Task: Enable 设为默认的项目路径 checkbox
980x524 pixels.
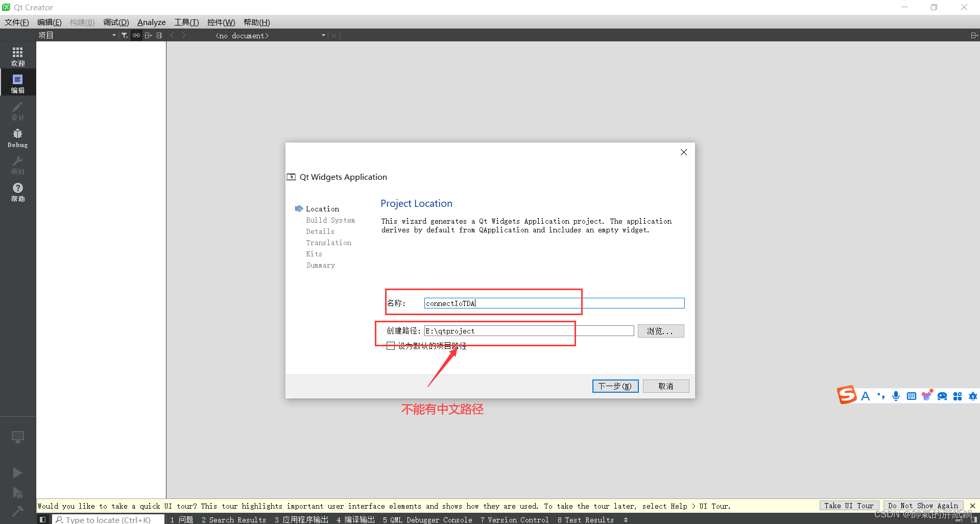Action: point(391,345)
